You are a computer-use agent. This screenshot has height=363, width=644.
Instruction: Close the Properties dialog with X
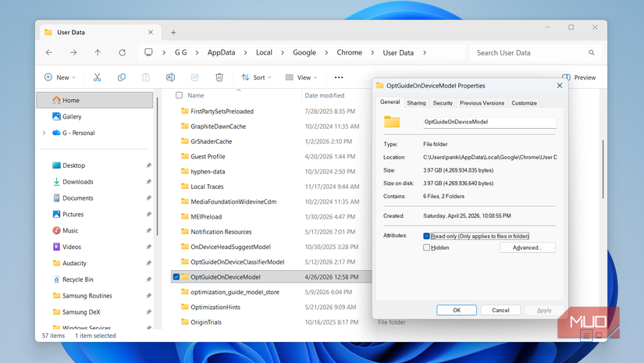(560, 85)
